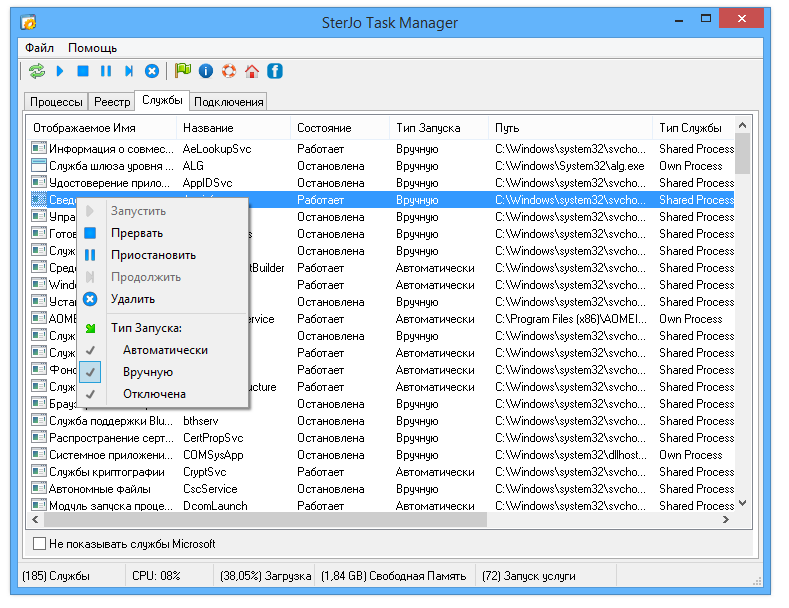Click the blue Stop square toolbar icon

(83, 71)
